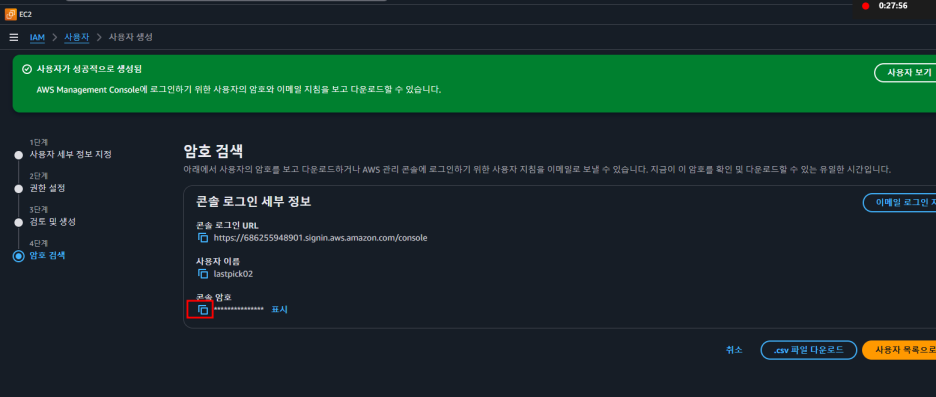This screenshot has width=936, height=397.
Task: Click the 사용자 보기 button
Action: 905,72
